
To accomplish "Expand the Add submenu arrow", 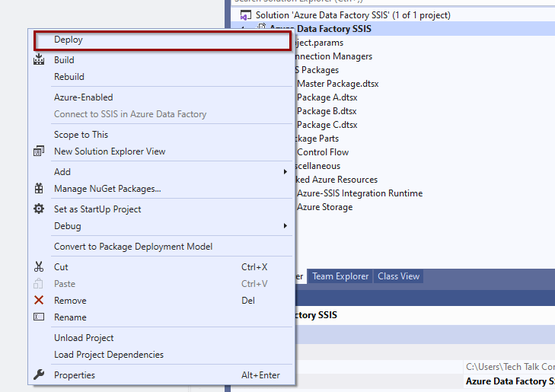I will (285, 172).
